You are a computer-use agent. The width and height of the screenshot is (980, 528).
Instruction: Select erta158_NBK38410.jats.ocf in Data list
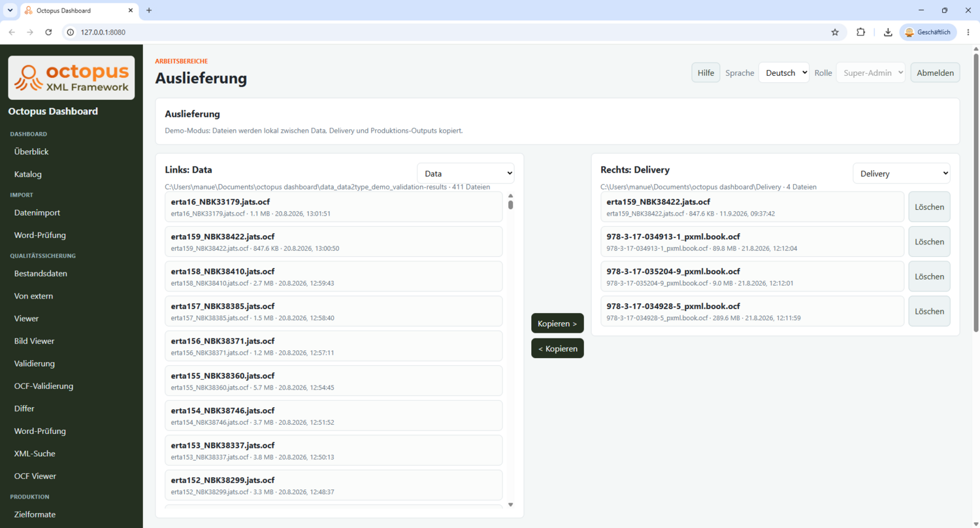(x=334, y=276)
